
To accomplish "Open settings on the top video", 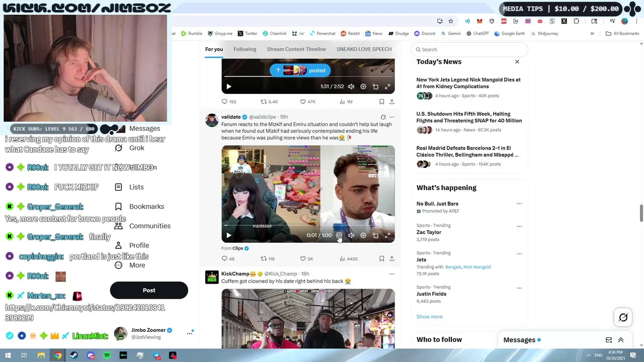I will (363, 86).
